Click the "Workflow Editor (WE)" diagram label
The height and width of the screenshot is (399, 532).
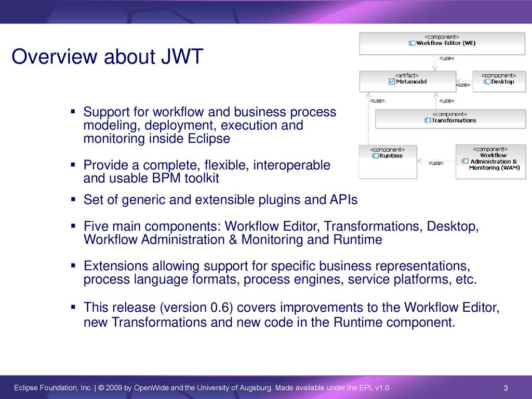point(446,43)
